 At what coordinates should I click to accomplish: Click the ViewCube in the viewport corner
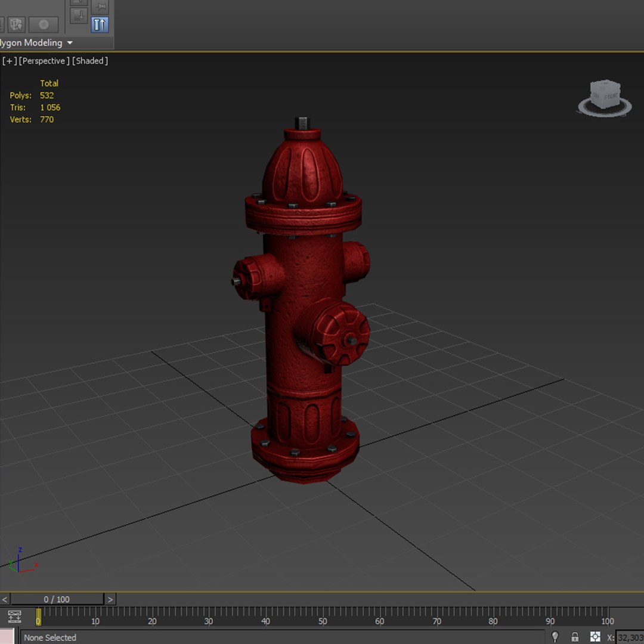(605, 94)
